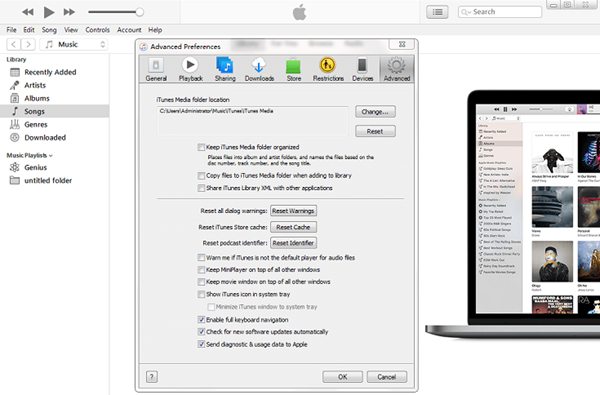Open the Help menu
The width and height of the screenshot is (600, 395).
(x=155, y=30)
